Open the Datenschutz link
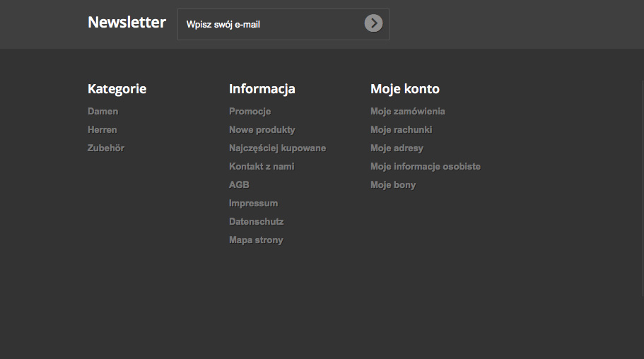 pos(256,222)
